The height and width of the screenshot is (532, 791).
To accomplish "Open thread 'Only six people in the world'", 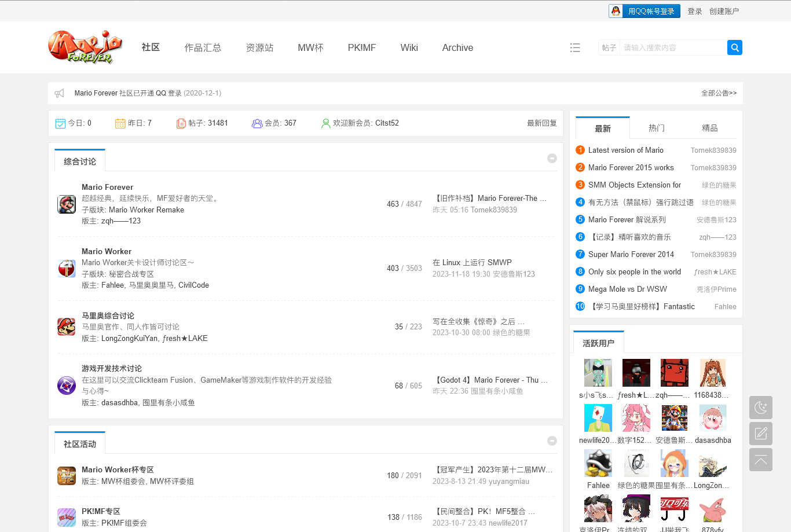I will [635, 271].
